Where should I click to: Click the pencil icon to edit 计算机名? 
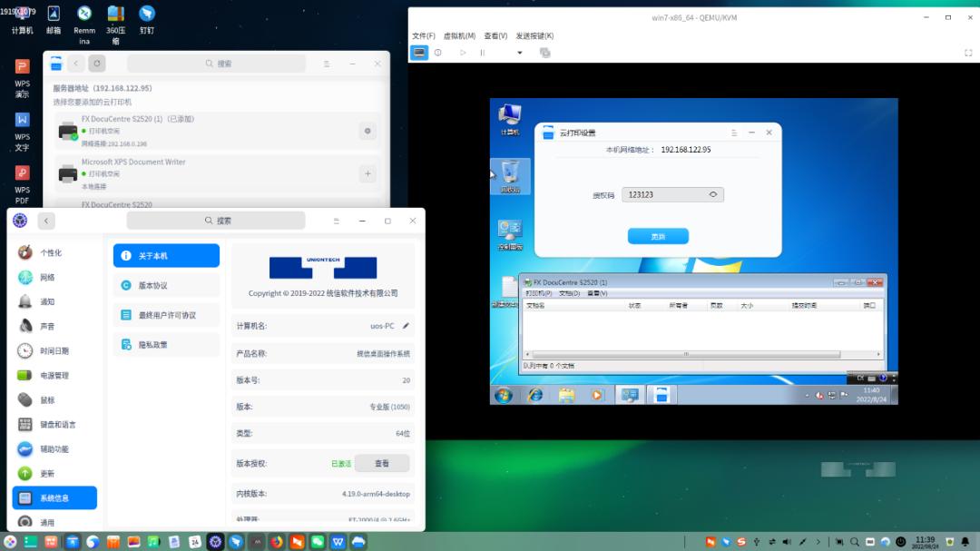click(404, 327)
